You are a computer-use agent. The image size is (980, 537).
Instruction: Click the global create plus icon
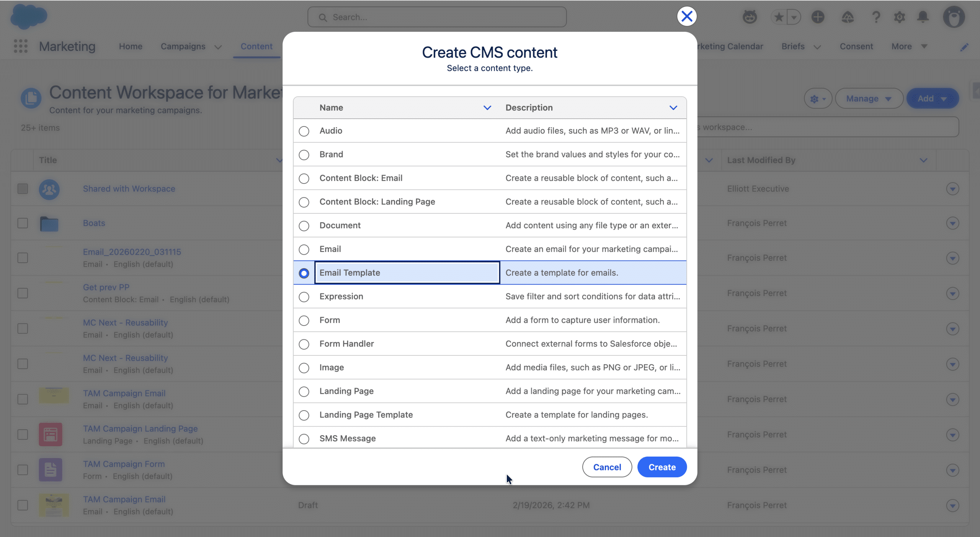point(818,17)
